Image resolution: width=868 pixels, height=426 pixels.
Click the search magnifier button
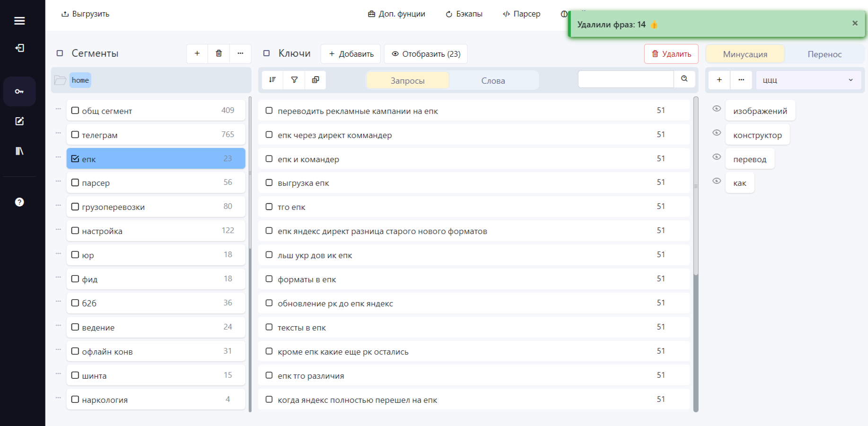pyautogui.click(x=684, y=79)
